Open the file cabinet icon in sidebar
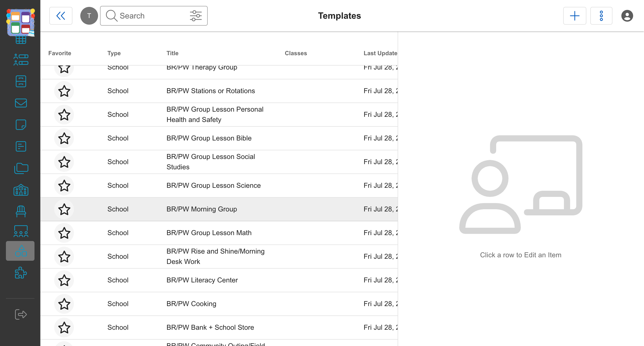This screenshot has width=644, height=346. 21,81
